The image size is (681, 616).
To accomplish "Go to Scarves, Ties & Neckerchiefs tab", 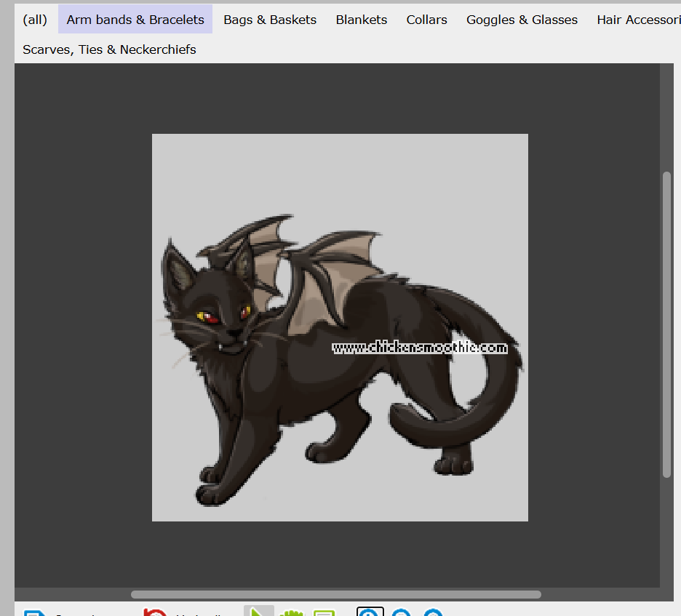I will click(109, 49).
